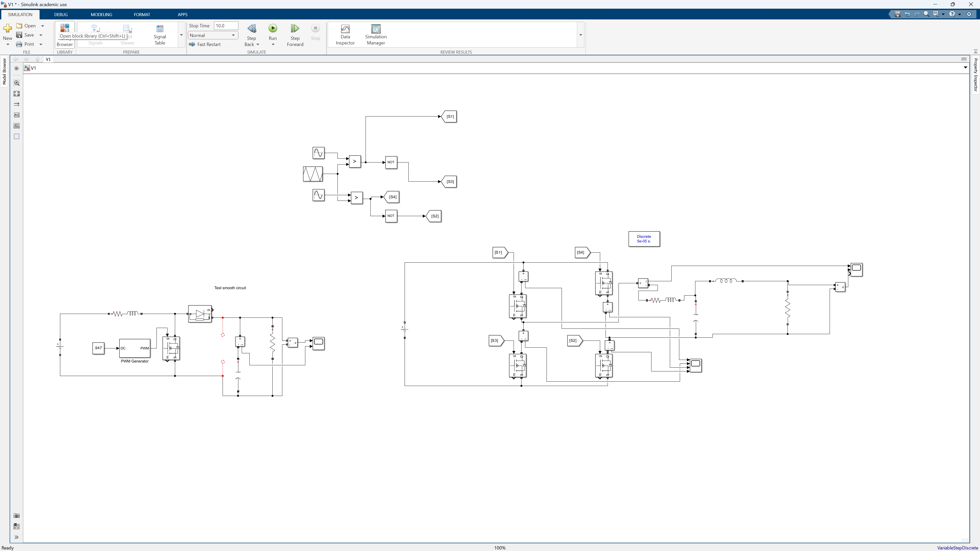Click the Help question mark icon
Image resolution: width=980 pixels, height=551 pixels.
coord(952,14)
